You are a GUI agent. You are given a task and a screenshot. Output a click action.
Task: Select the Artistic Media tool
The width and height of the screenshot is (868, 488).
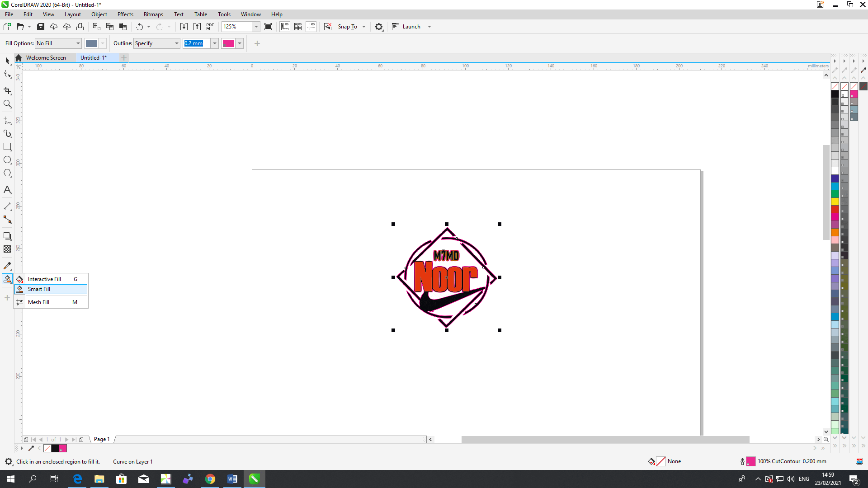point(7,134)
